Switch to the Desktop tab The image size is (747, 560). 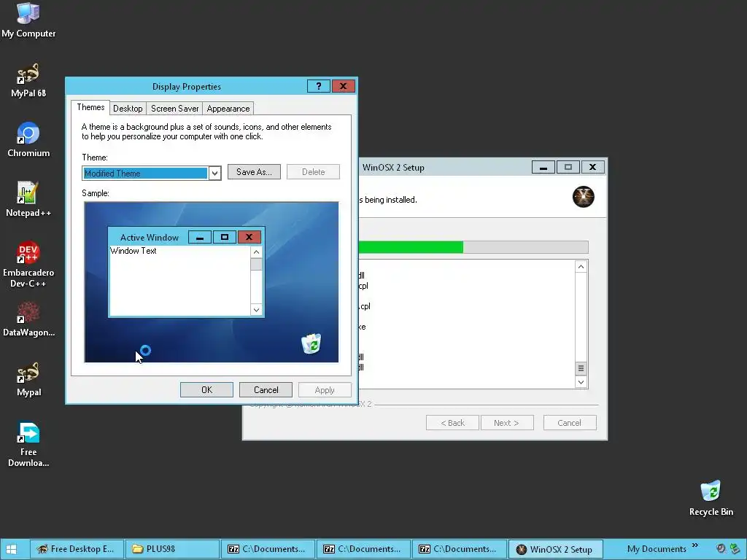(x=128, y=109)
